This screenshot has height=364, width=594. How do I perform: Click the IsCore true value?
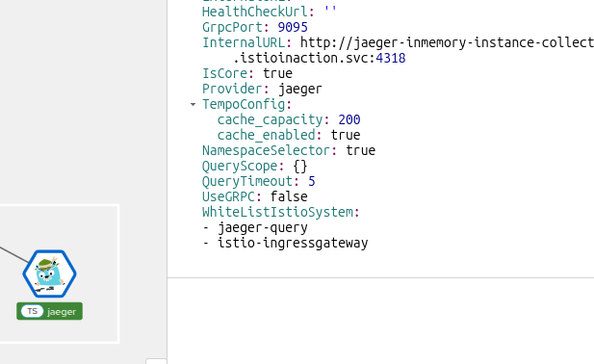pos(277,73)
